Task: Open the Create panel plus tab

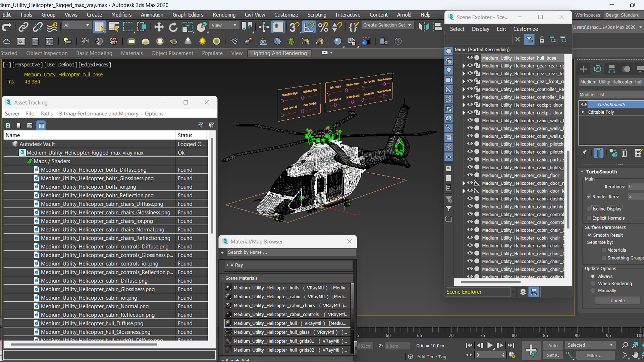Action: tap(583, 69)
